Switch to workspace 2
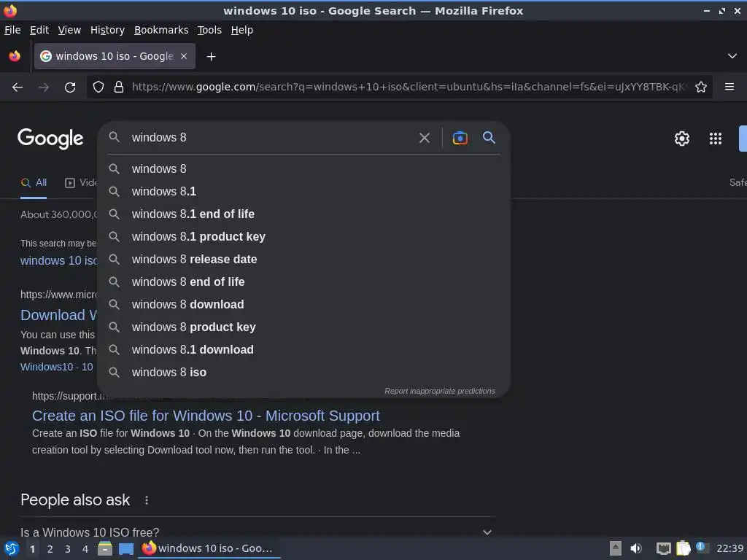 (50, 549)
